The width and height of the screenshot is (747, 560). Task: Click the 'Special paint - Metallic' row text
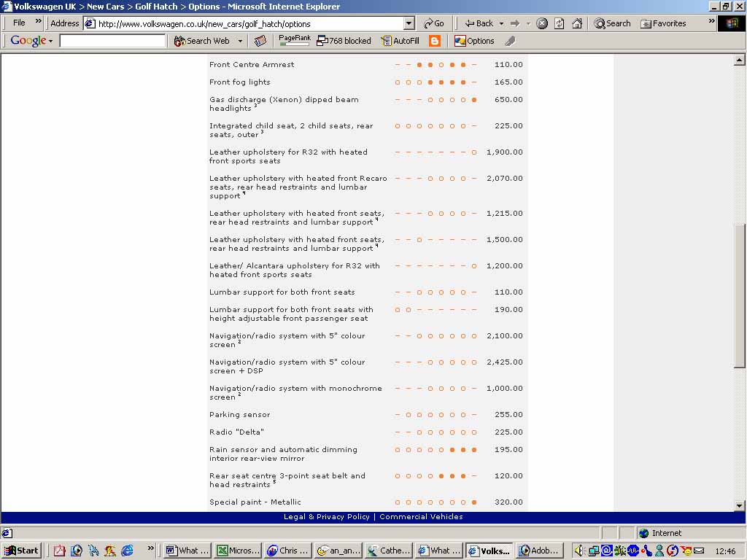(255, 502)
